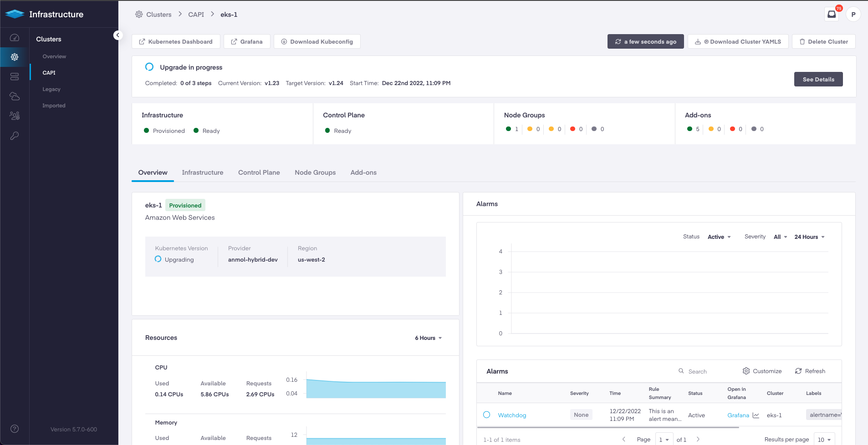Viewport: 868px width, 445px height.
Task: Open the help question mark icon
Action: pyautogui.click(x=15, y=429)
